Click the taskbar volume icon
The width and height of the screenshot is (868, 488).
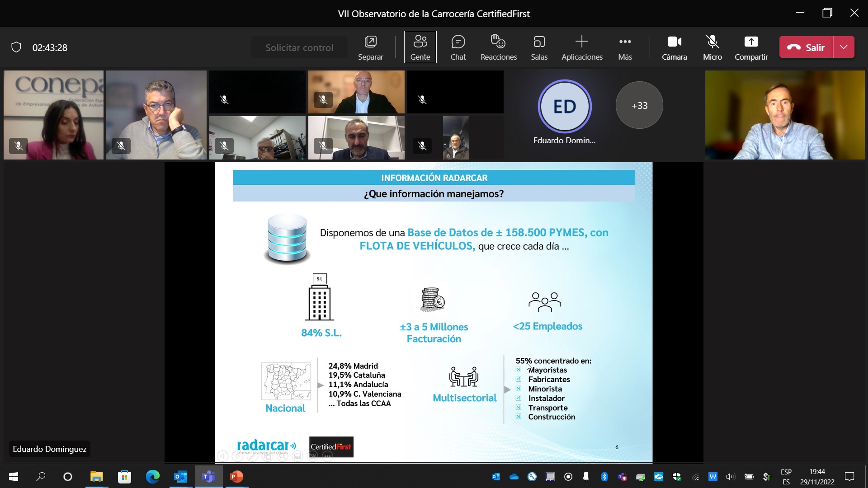click(730, 477)
